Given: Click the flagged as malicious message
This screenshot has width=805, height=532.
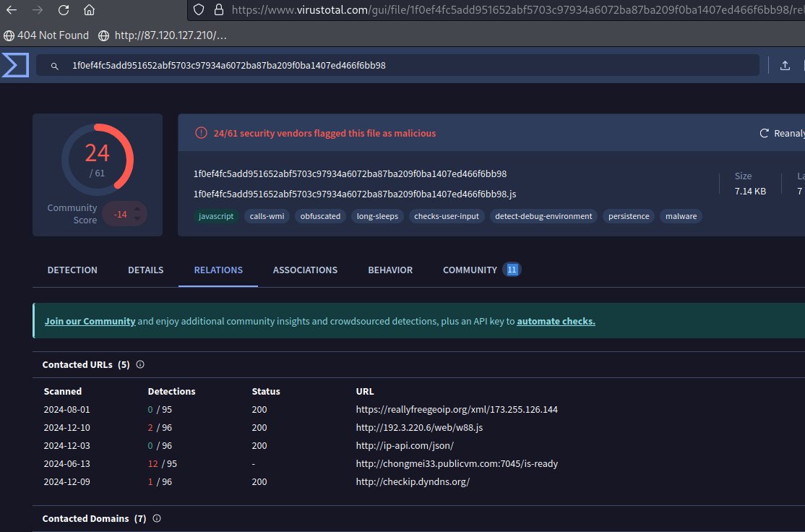Looking at the screenshot, I should point(324,134).
